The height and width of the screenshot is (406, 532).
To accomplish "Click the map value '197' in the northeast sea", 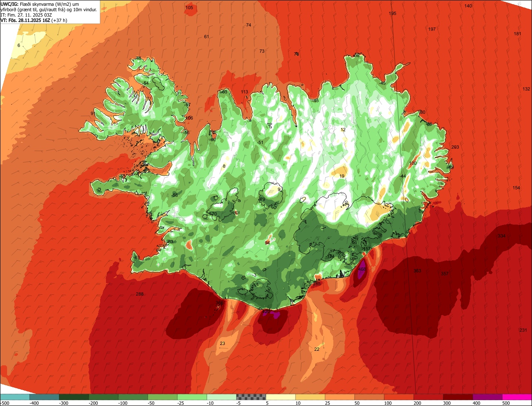I will (x=432, y=29).
